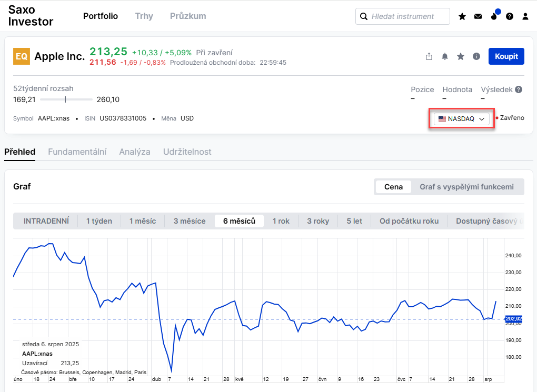Select the INTRADENNÍ time range
This screenshot has width=537, height=392.
click(46, 221)
